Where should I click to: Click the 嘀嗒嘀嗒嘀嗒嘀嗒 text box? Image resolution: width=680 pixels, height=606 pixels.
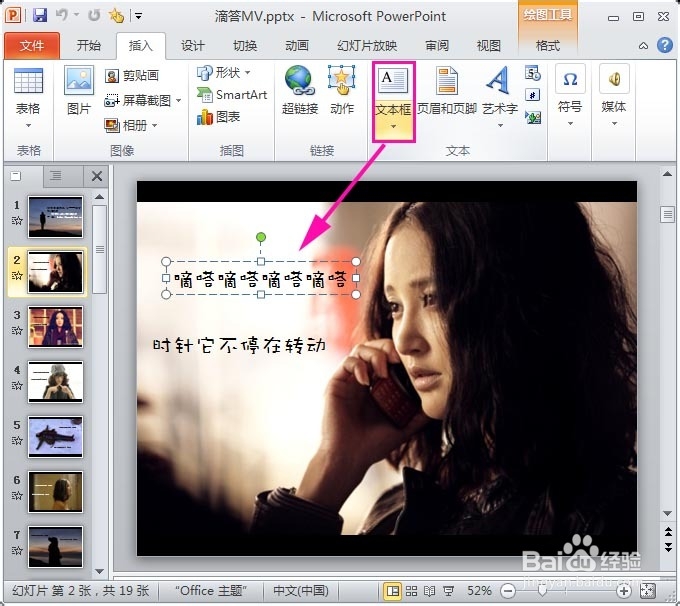pos(261,278)
